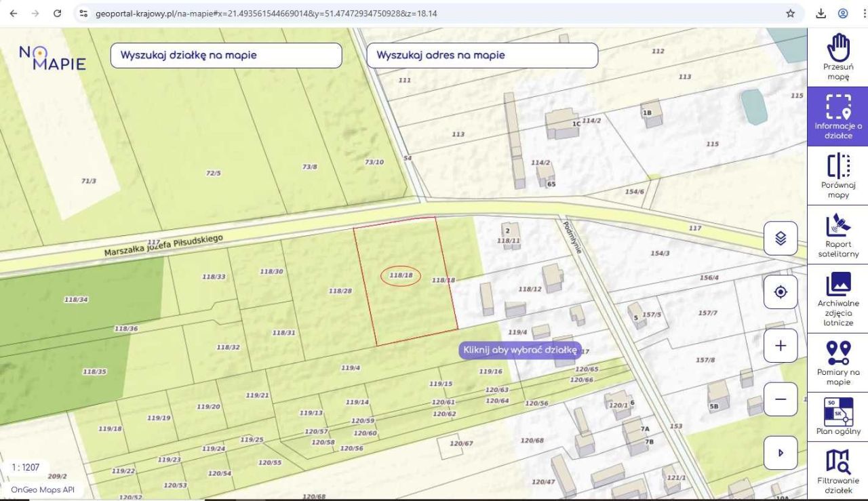This screenshot has height=501, width=868.
Task: Go forward in the browser
Action: coord(35,14)
